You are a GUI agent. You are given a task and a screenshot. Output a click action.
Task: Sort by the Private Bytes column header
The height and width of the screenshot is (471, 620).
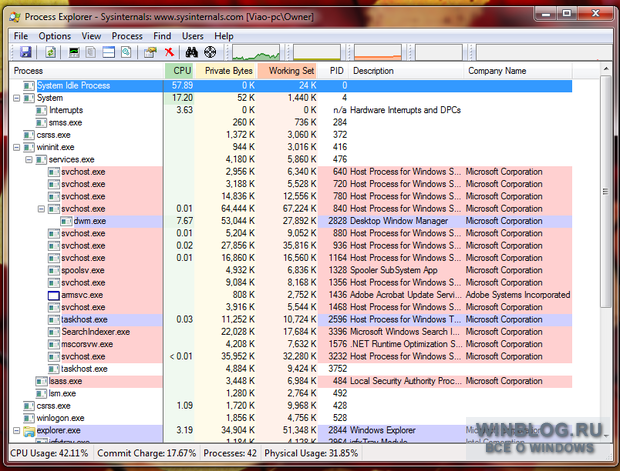click(x=226, y=71)
